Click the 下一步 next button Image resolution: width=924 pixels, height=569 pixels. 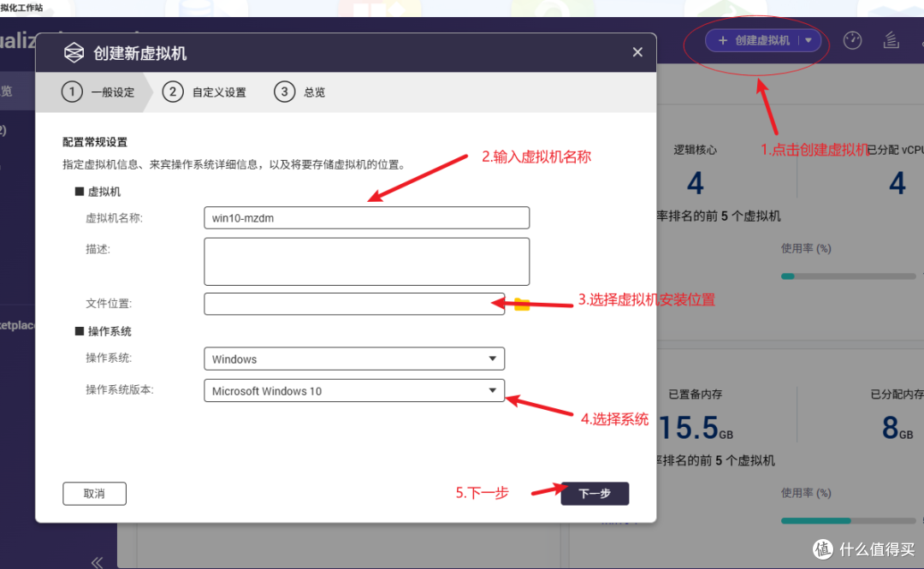coord(595,494)
